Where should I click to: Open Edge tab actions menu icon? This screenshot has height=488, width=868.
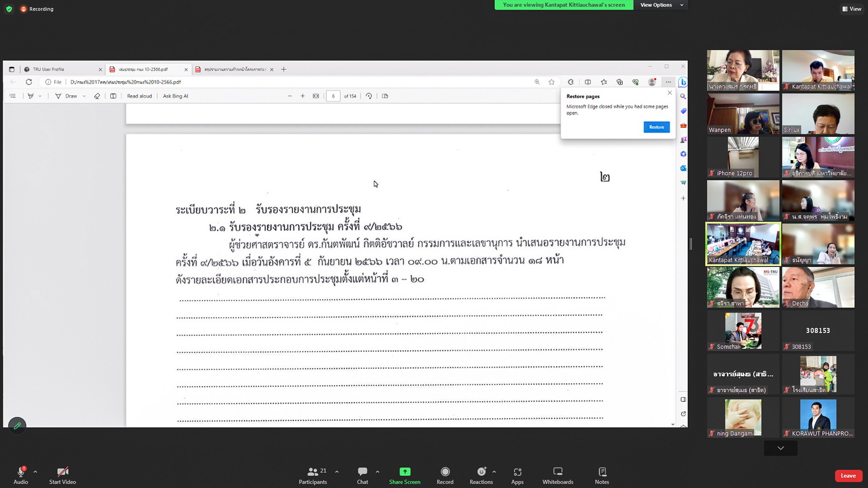11,69
